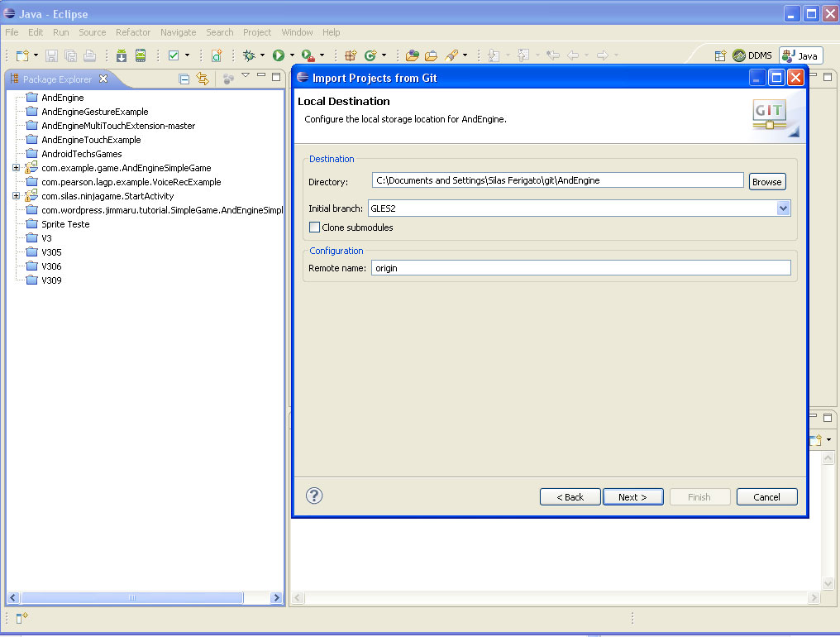Click the status bar new item icon
Screen dimensions: 840x637
pyautogui.click(x=21, y=618)
